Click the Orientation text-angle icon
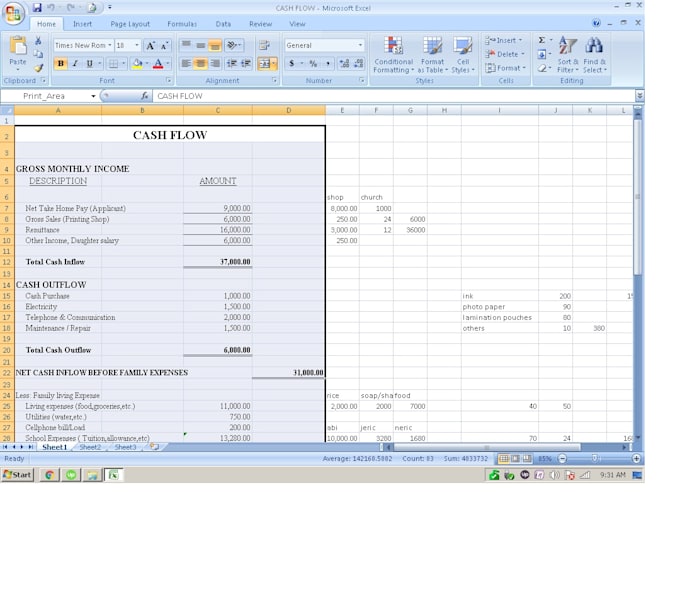Image resolution: width=680 pixels, height=604 pixels. click(234, 45)
